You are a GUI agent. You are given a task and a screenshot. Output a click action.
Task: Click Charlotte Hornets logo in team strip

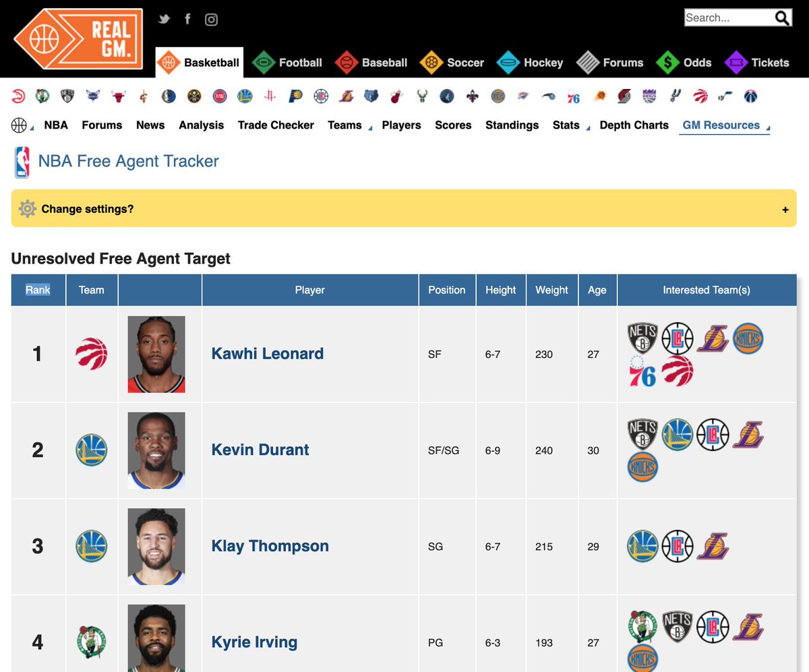93,96
